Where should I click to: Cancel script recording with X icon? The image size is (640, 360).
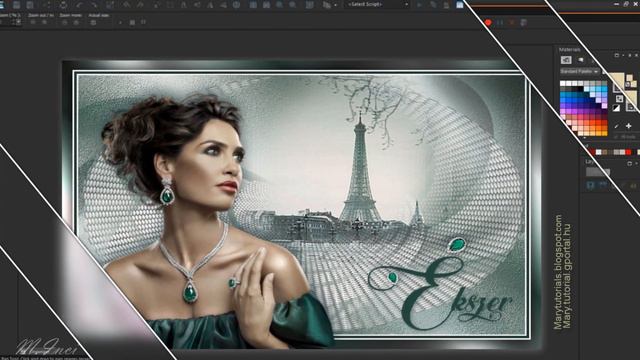[512, 22]
